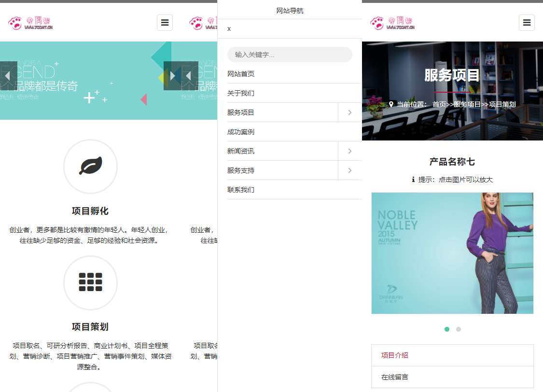Expand the 新闻资讯 submenu chevron
Viewport: 543px width, 392px height.
(350, 151)
